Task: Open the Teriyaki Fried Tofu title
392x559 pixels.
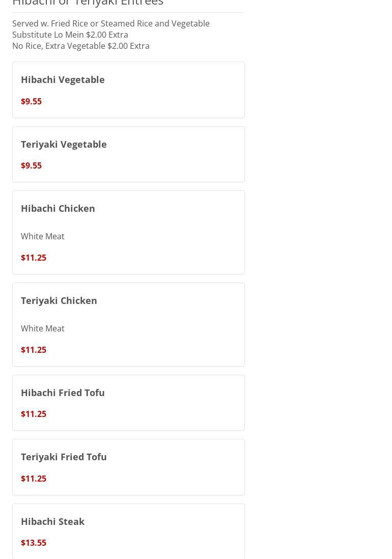Action: (x=64, y=457)
